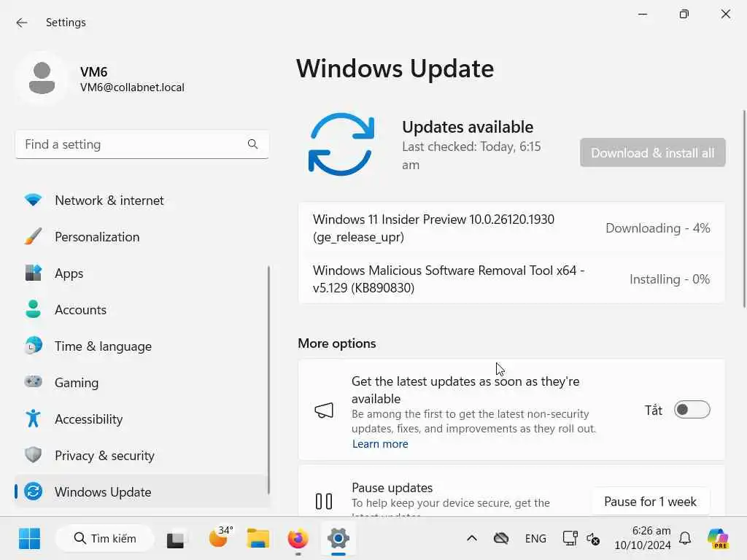Open Accessibility settings
Screen dimensions: 747x560
click(142, 419)
